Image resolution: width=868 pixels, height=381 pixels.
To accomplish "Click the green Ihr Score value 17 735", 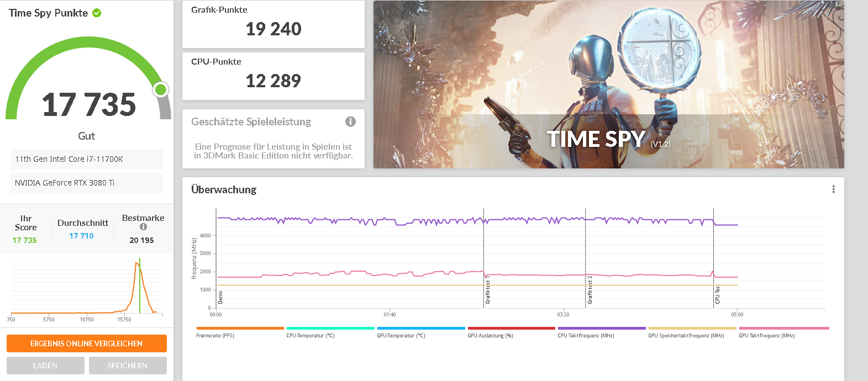I will point(24,240).
